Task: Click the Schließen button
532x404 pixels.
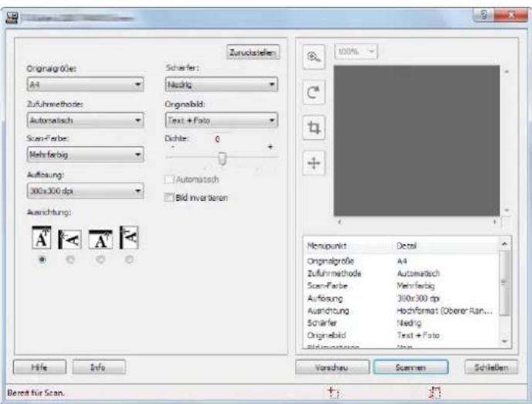Action: point(491,368)
